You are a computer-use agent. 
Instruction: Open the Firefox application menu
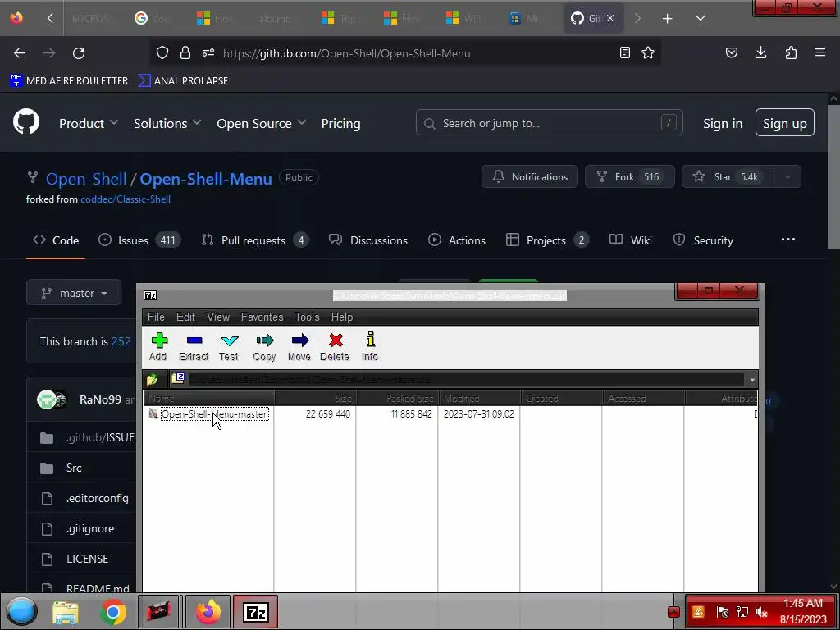(x=820, y=52)
